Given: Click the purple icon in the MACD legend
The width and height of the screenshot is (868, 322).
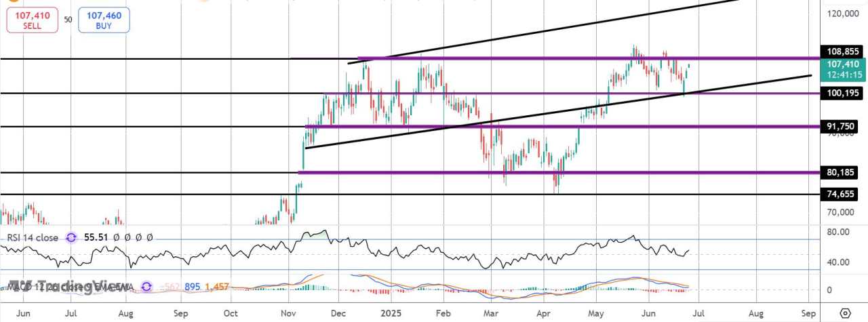Looking at the screenshot, I should 145,287.
